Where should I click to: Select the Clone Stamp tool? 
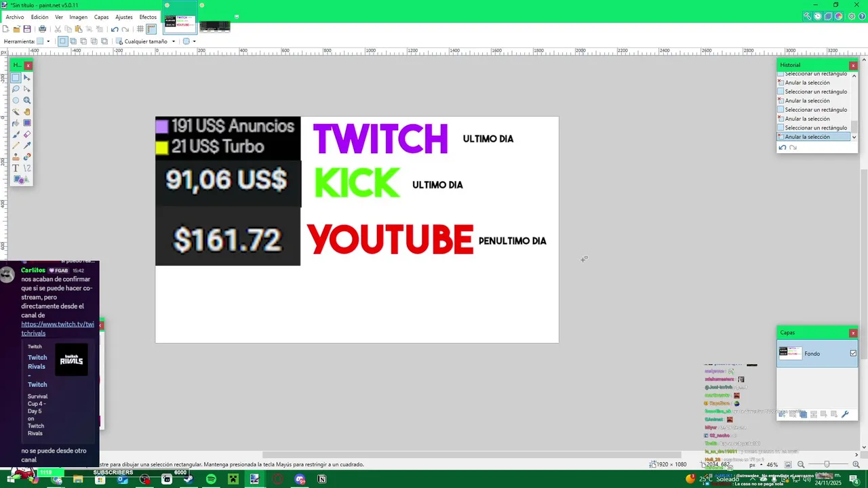pos(16,157)
